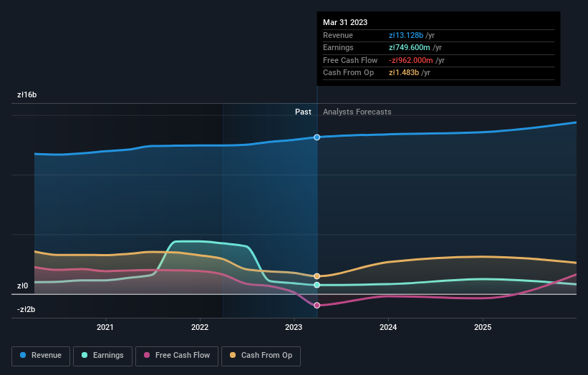
Task: Click the Past section label
Action: pos(303,112)
